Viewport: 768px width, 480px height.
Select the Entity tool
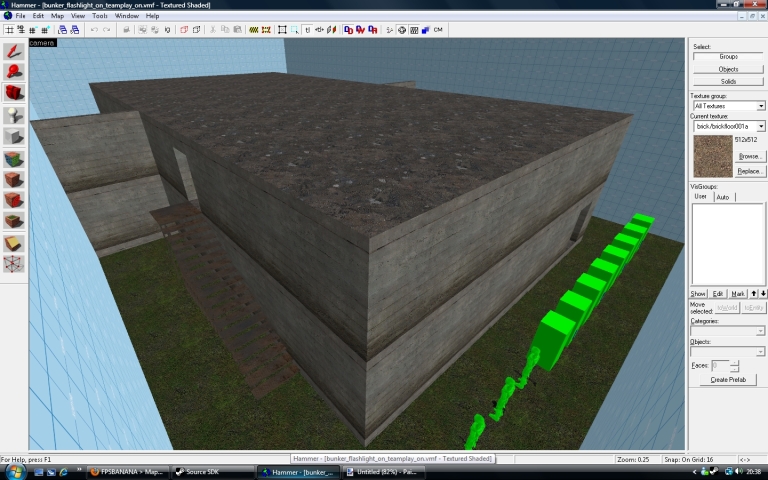[x=13, y=115]
